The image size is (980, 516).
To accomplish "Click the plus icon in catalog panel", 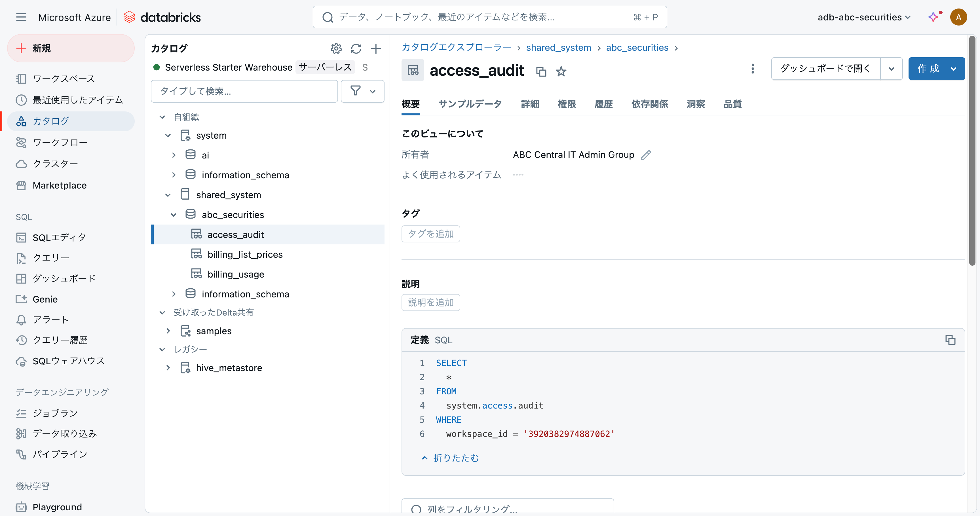I will coord(376,48).
